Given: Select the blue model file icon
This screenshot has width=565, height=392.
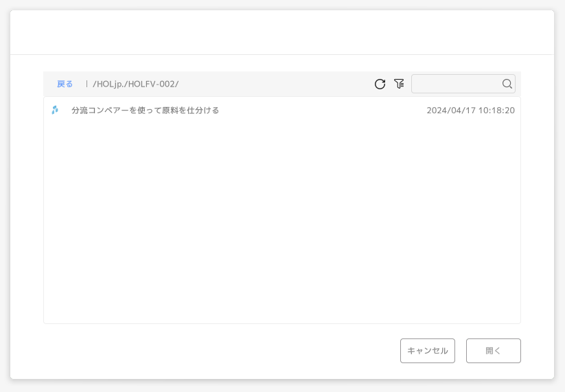Looking at the screenshot, I should pos(55,110).
